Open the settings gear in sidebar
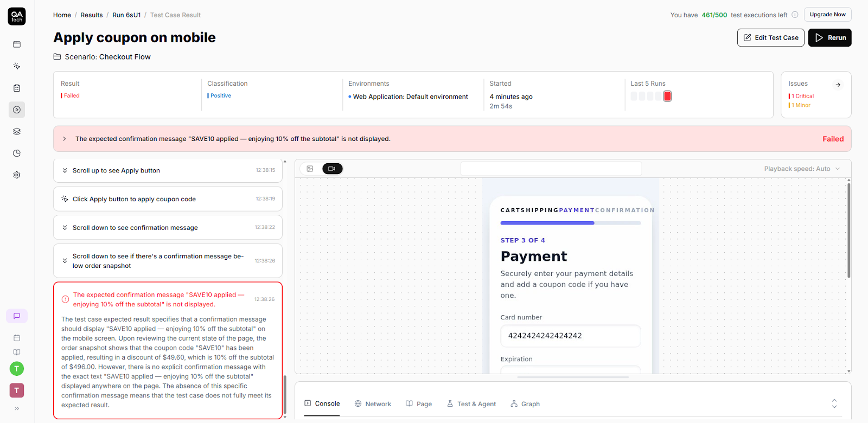The width and height of the screenshot is (868, 423). pos(17,175)
